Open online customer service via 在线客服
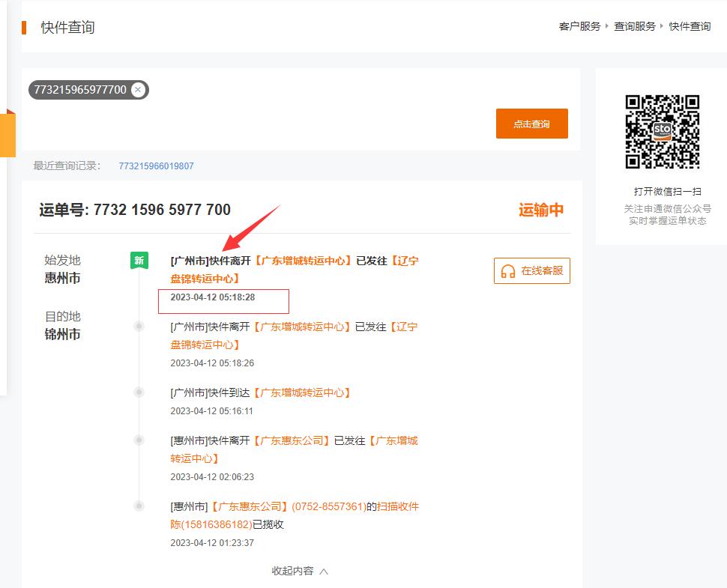Viewport: 727px width, 588px height. (x=531, y=271)
